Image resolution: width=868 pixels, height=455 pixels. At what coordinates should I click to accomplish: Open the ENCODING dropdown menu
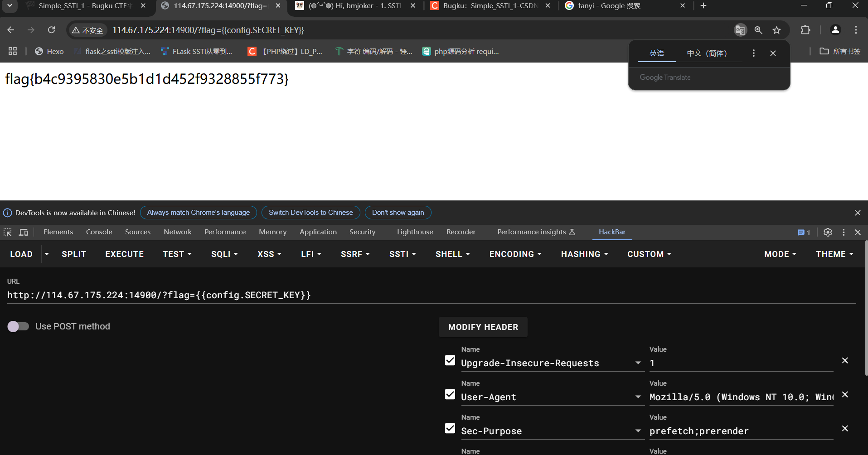(515, 254)
